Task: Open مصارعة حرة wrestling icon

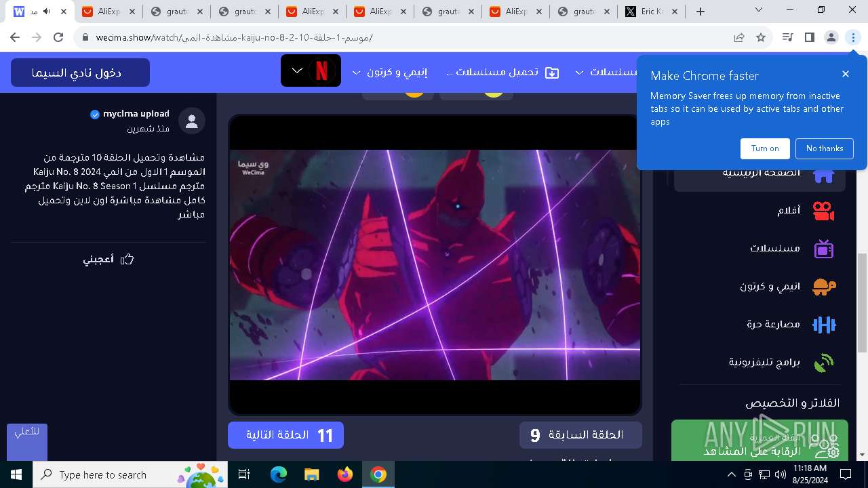Action: coord(823,325)
